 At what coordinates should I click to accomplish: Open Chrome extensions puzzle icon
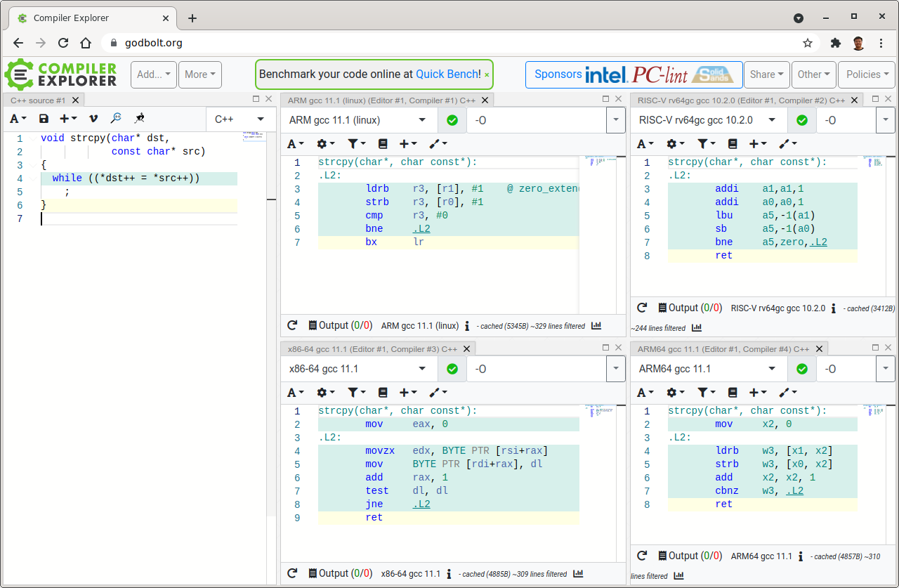click(835, 43)
